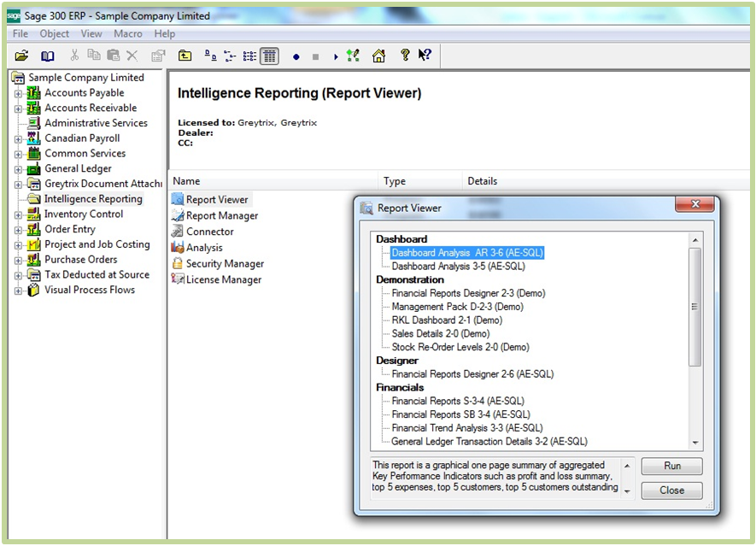Screen dimensions: 756x546
Task: Select Sales Details 2-0 (Demo) report
Action: 441,334
